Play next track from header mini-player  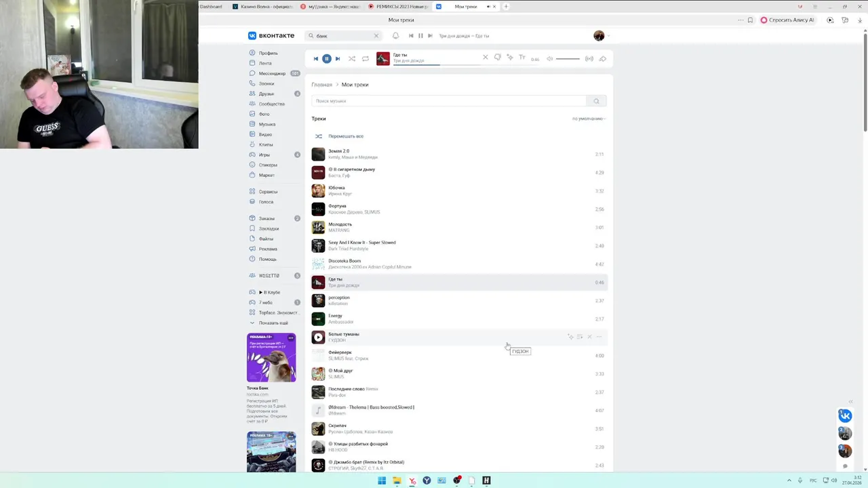(430, 36)
